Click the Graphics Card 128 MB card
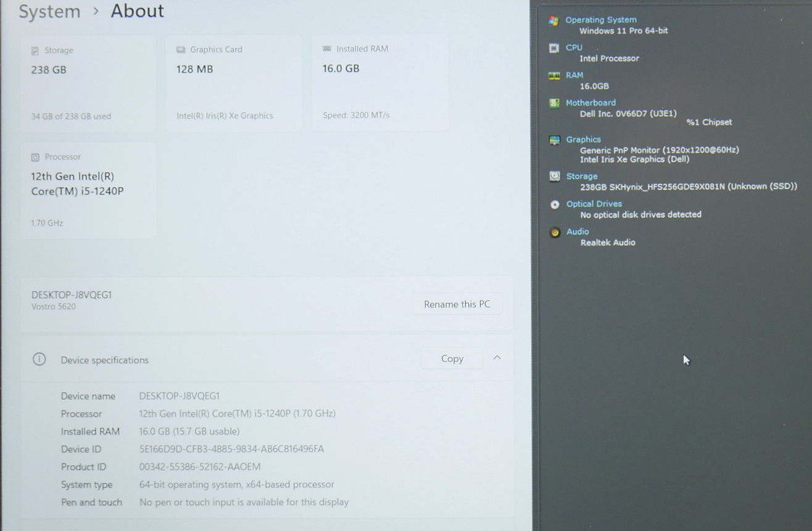 [x=234, y=83]
